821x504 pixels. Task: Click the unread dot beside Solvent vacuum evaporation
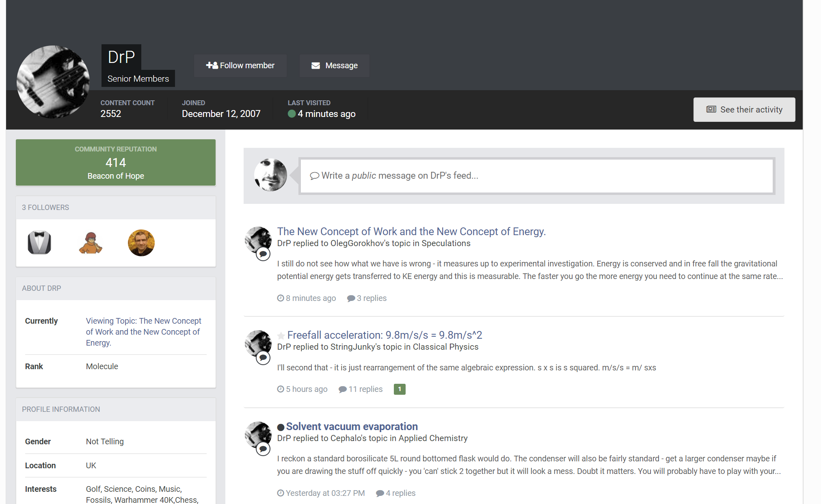click(281, 427)
